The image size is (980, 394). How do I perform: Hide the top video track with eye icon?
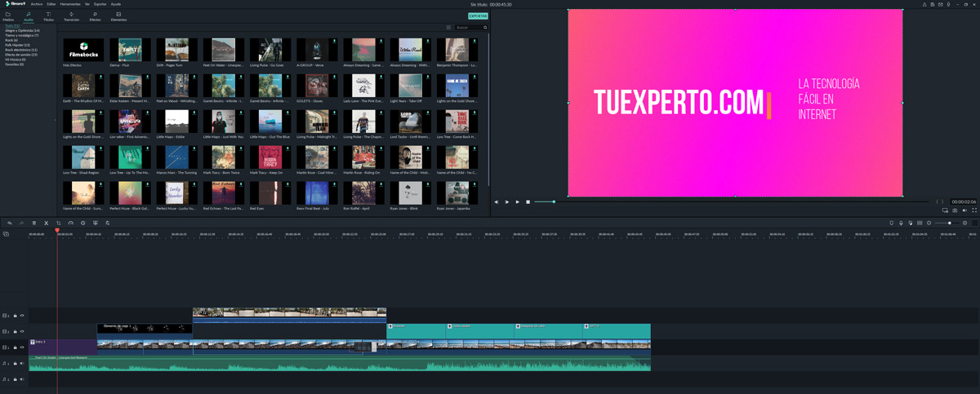pos(22,316)
